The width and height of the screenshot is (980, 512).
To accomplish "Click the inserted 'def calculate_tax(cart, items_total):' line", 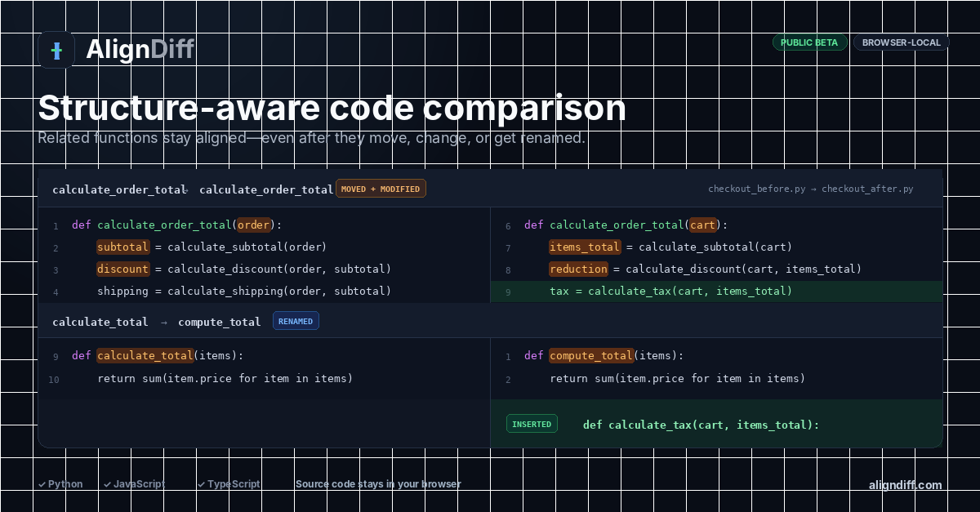I will [x=701, y=425].
